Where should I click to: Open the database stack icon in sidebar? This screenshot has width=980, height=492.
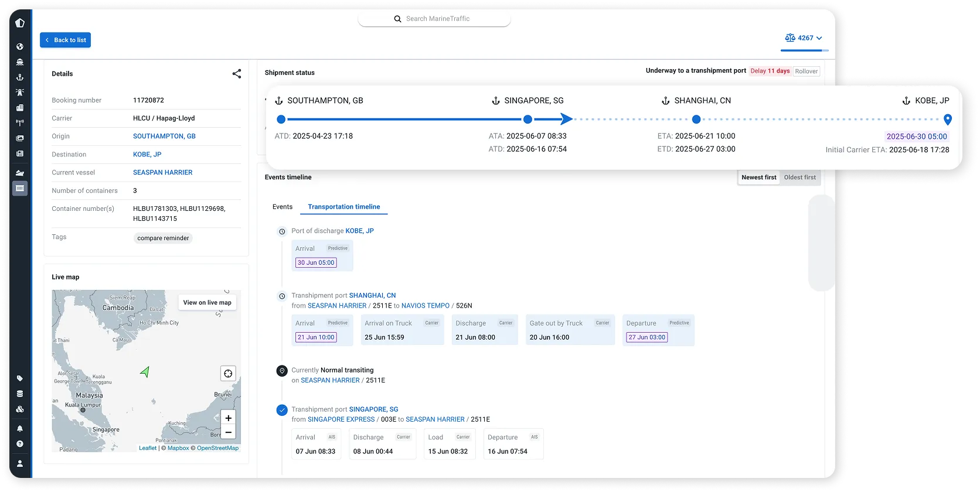pos(20,394)
